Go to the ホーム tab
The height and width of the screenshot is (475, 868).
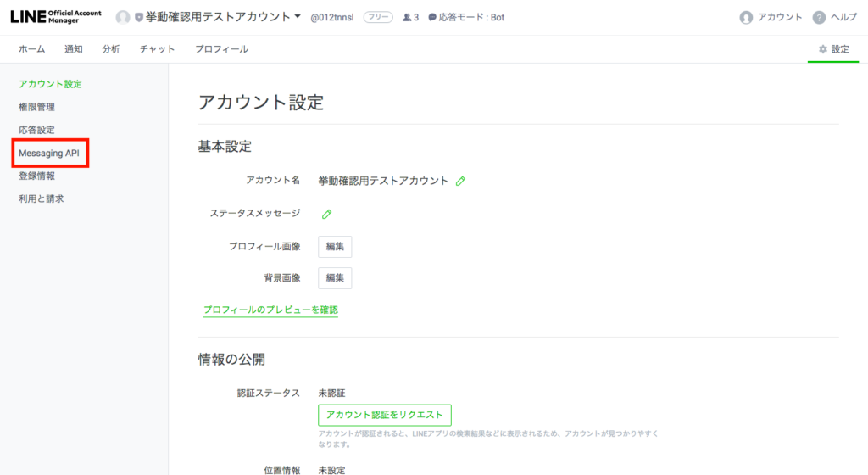[x=32, y=48]
